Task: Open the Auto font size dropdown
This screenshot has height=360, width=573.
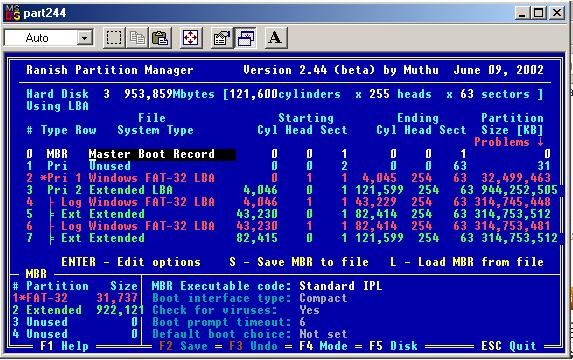Action: 48,38
